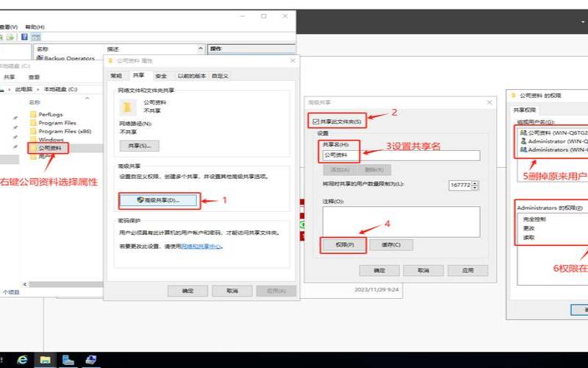Click 此电脑 in the address breadcrumb
The width and height of the screenshot is (588, 368).
click(24, 89)
